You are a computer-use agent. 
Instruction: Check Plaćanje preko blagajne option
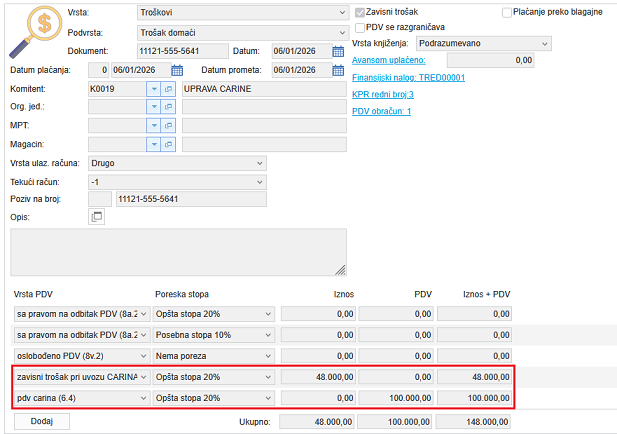pos(506,12)
